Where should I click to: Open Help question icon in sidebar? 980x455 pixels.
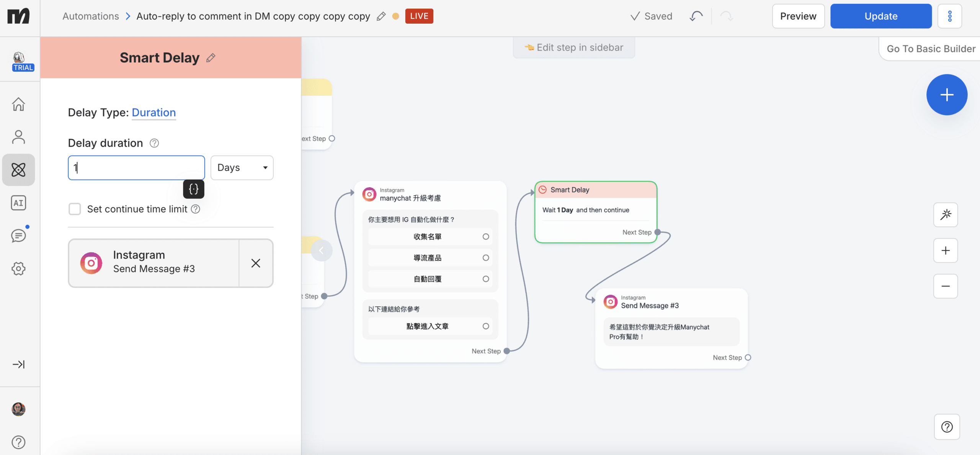(18, 442)
